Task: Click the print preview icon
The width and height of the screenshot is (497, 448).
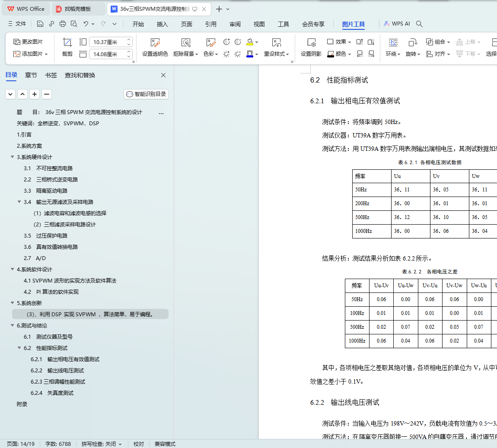Action: tap(74, 24)
